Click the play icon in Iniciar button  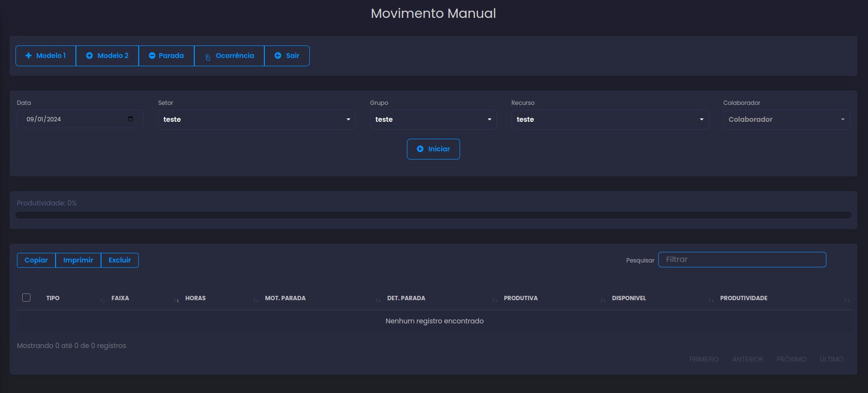tap(420, 149)
